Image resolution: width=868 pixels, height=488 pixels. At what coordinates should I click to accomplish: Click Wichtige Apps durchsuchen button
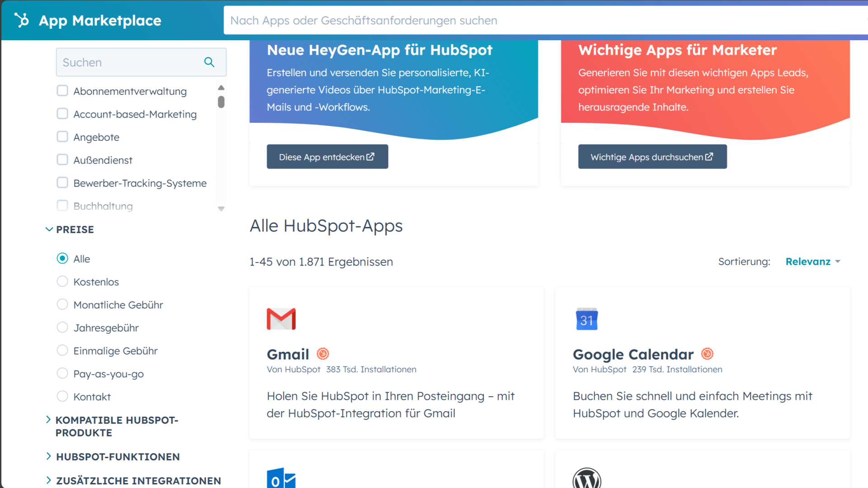652,157
